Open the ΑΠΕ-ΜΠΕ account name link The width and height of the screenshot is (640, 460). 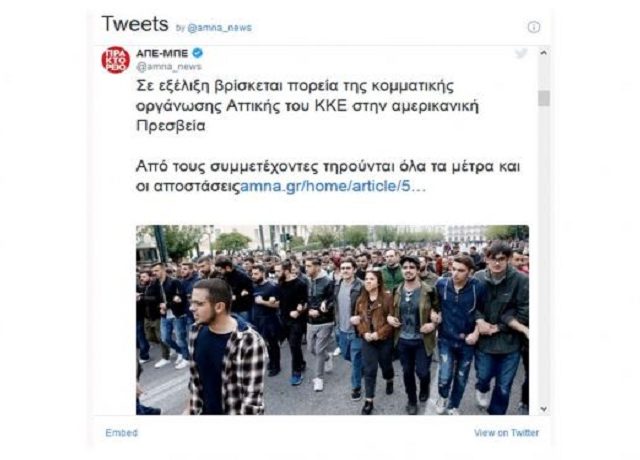pyautogui.click(x=162, y=53)
